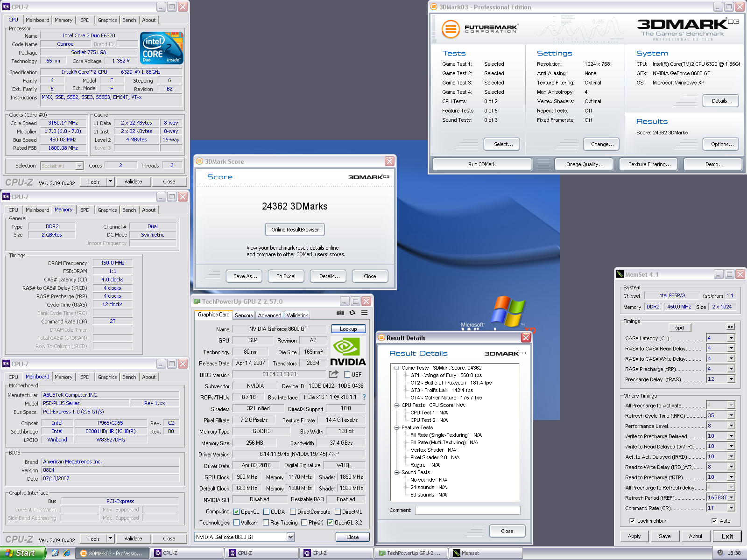Screen dimensions: 747x560
Task: Click the Comment input field
Action: (467, 511)
